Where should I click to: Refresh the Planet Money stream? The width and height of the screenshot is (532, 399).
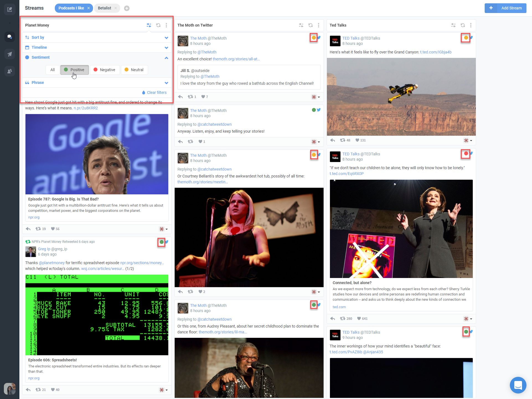[x=158, y=25]
